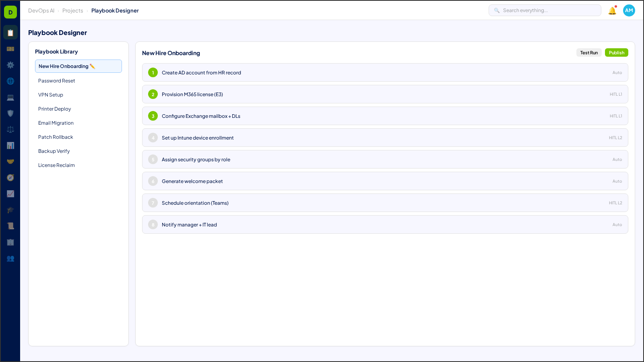Open the line graph trends icon
The width and height of the screenshot is (644, 362).
pos(10,193)
